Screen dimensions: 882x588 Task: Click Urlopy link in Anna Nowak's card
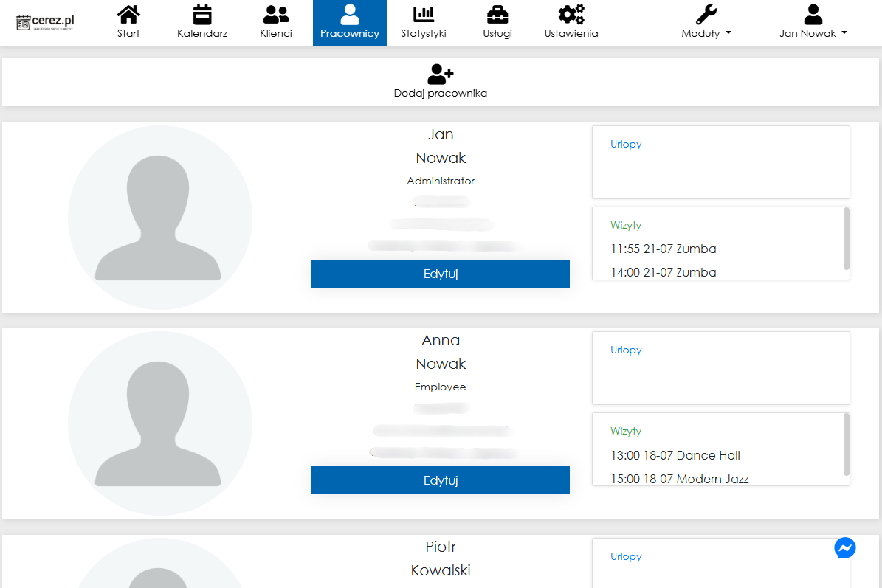point(626,350)
